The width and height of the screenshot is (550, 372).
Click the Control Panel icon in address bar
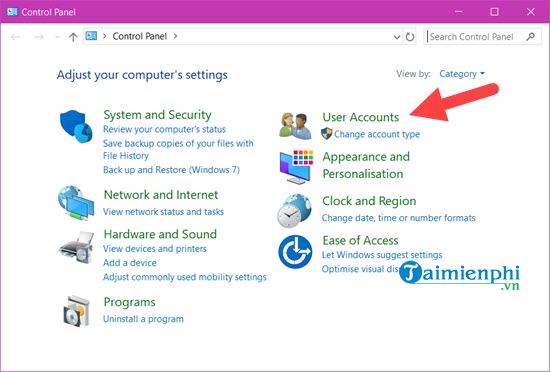(91, 36)
